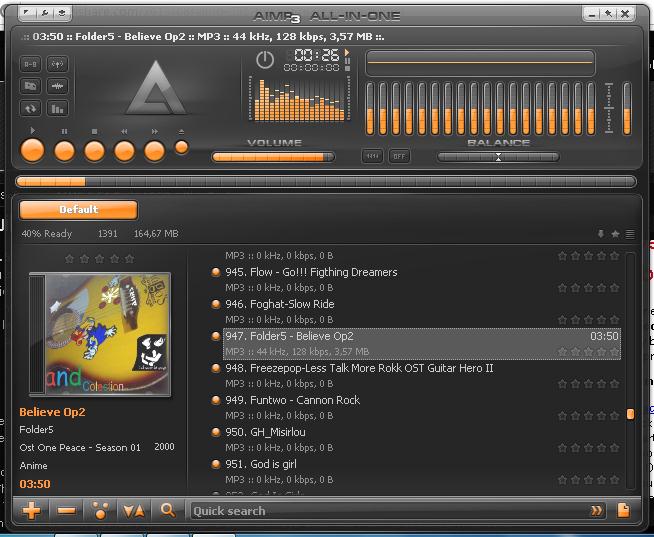
Task: Toggle the repeat arrows button
Action: (30, 109)
